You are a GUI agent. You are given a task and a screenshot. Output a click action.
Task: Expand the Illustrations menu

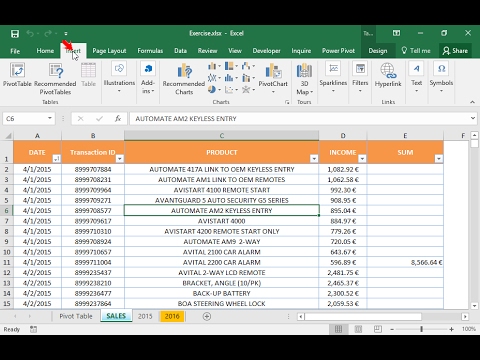pos(119,77)
